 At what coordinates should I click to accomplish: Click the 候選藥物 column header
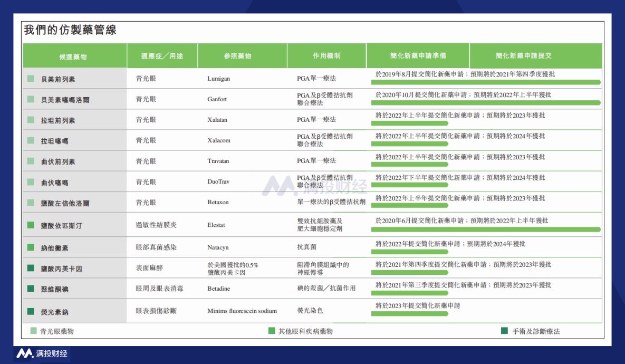click(x=74, y=56)
